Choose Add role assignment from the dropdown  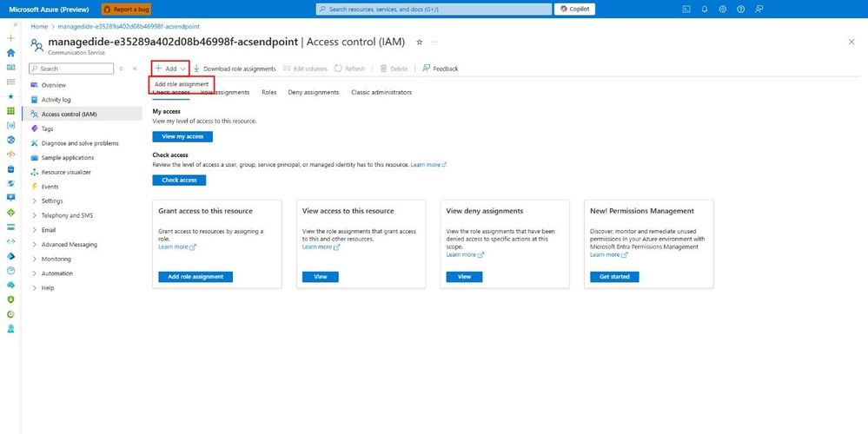click(182, 84)
